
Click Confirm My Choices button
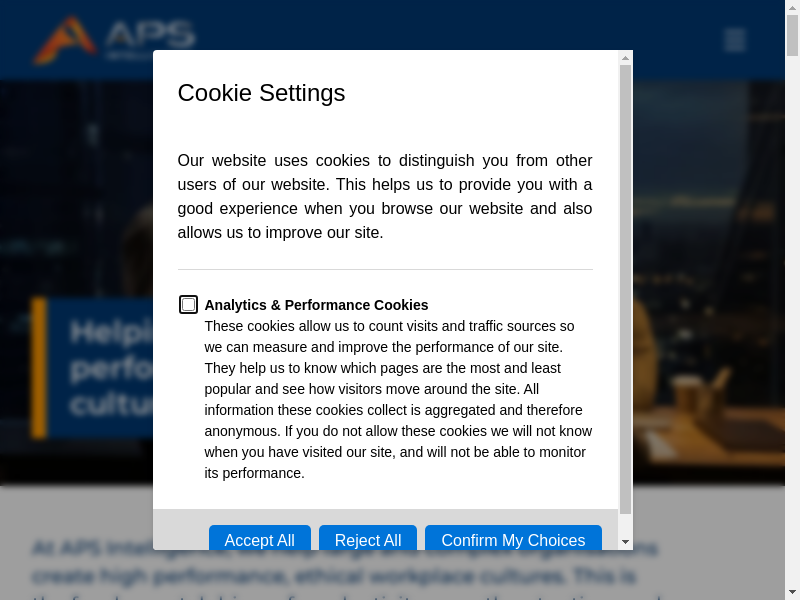[513, 539]
